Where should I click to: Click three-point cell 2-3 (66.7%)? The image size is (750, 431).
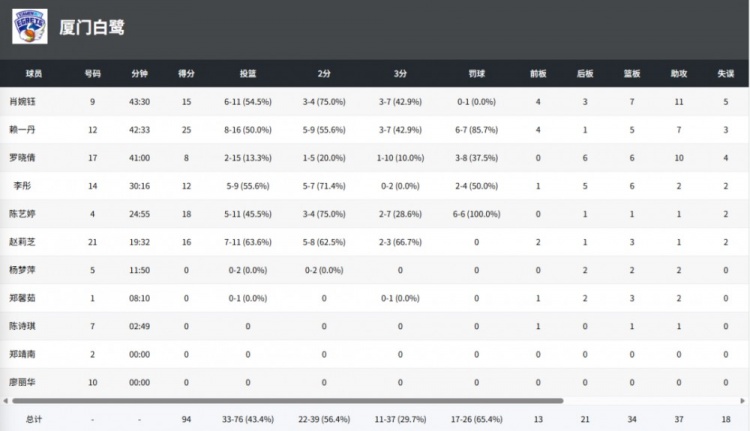coord(400,242)
